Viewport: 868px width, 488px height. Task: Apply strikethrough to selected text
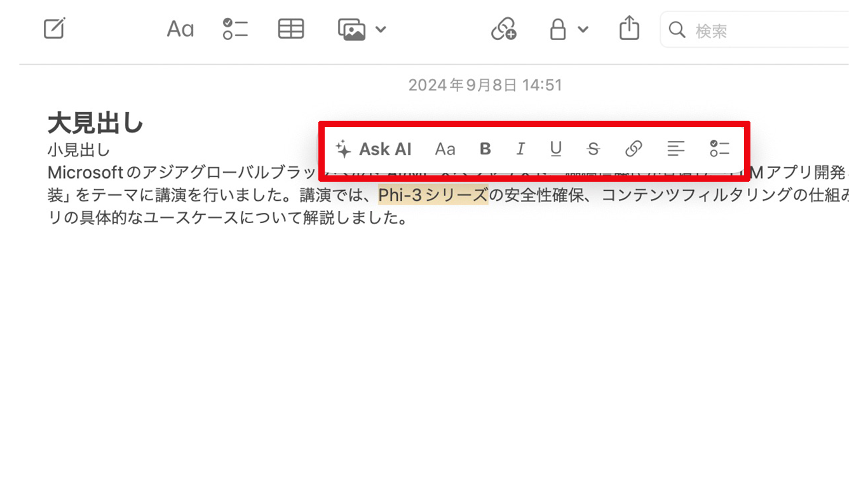point(593,149)
